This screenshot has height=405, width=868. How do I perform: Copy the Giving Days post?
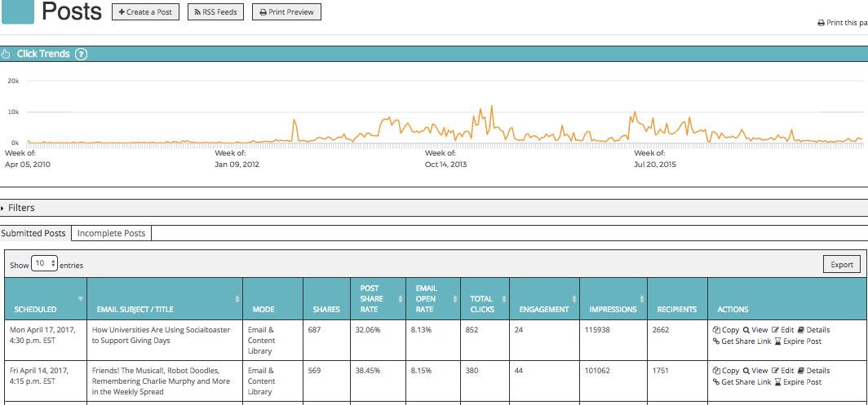[726, 330]
